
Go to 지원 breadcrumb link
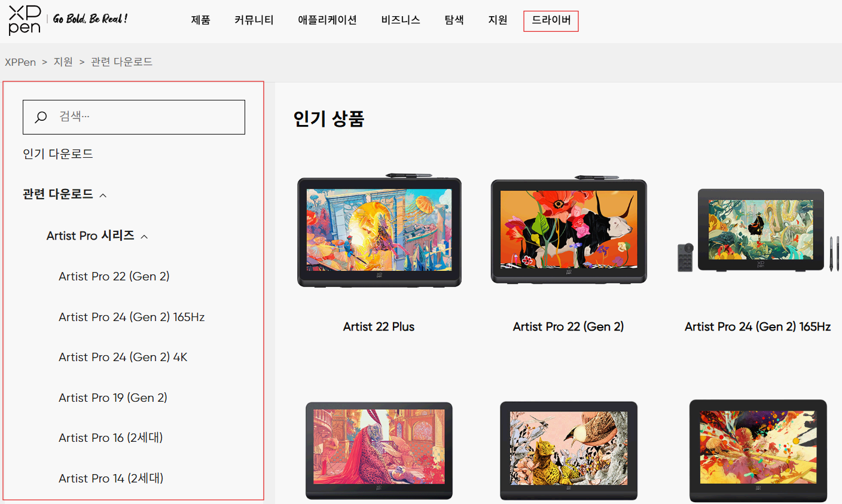[x=63, y=62]
